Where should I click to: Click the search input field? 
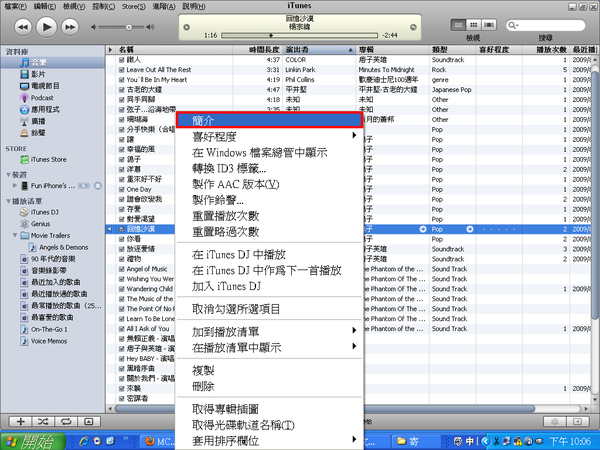point(546,25)
